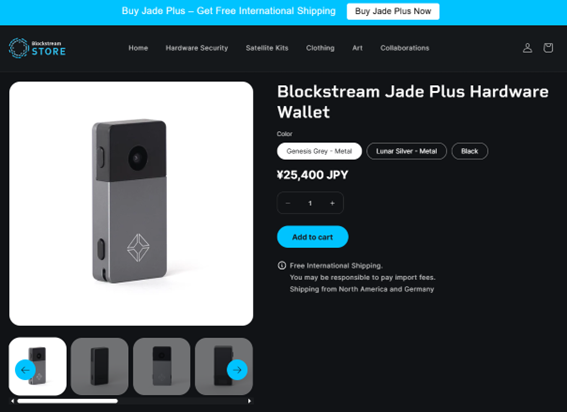Click the thumbnail gallery horizontal scrollbar
This screenshot has width=567, height=412.
click(x=131, y=401)
